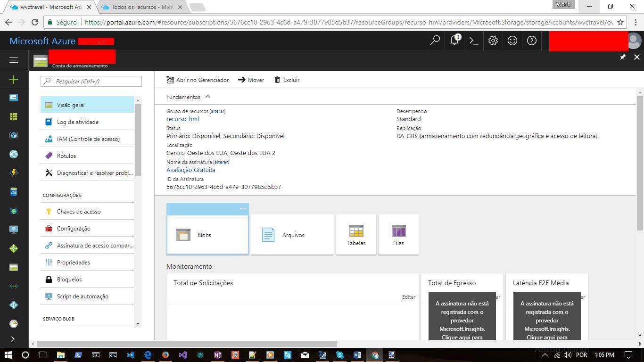
Task: Click alterar next to Nome da assinatura
Action: pos(221,162)
